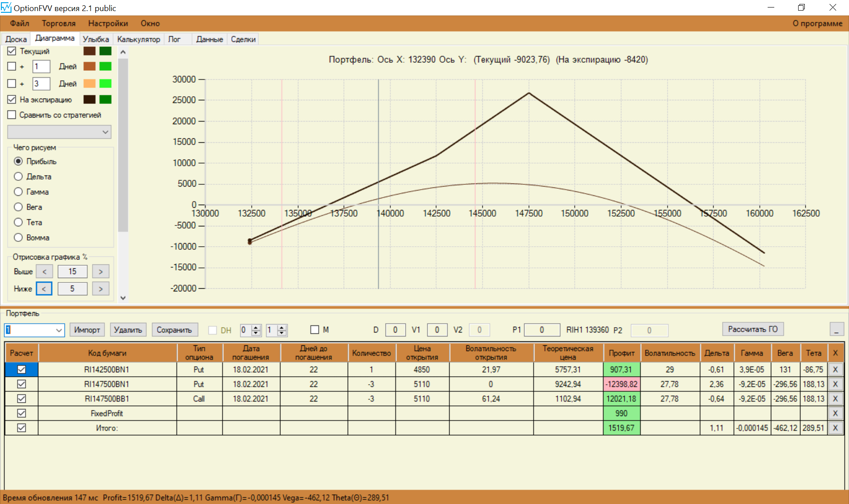Enable the +1 Дней curve checkbox
The width and height of the screenshot is (849, 504).
(12, 66)
